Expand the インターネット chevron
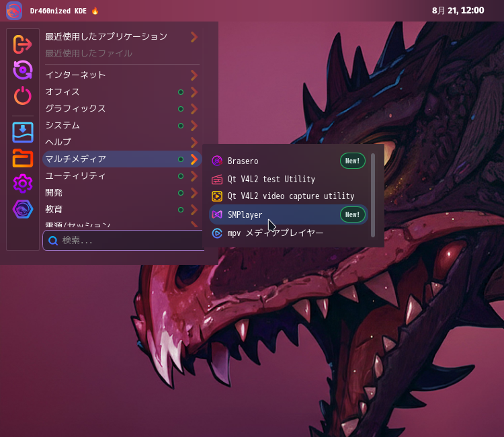 (x=194, y=75)
